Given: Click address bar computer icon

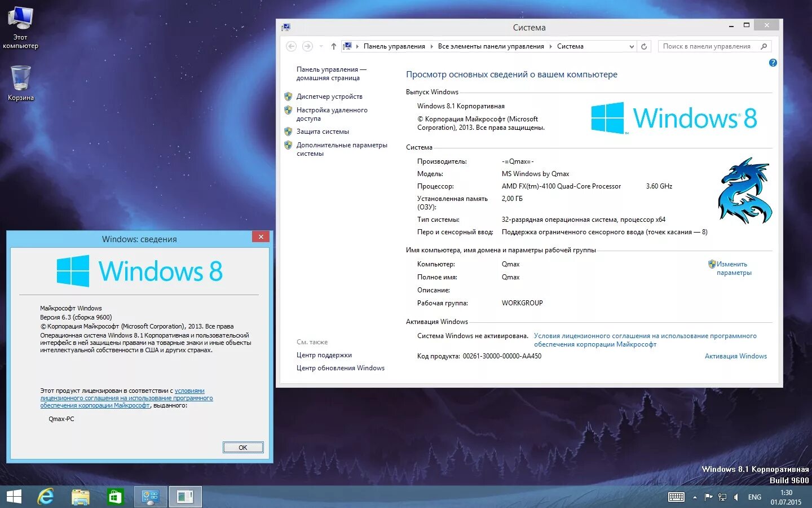Looking at the screenshot, I should coord(348,46).
